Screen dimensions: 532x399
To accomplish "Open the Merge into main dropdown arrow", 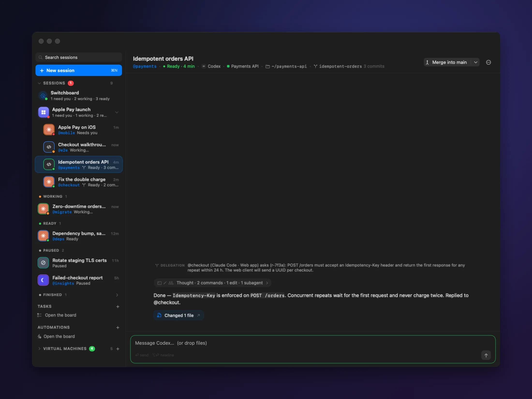I will tap(476, 62).
